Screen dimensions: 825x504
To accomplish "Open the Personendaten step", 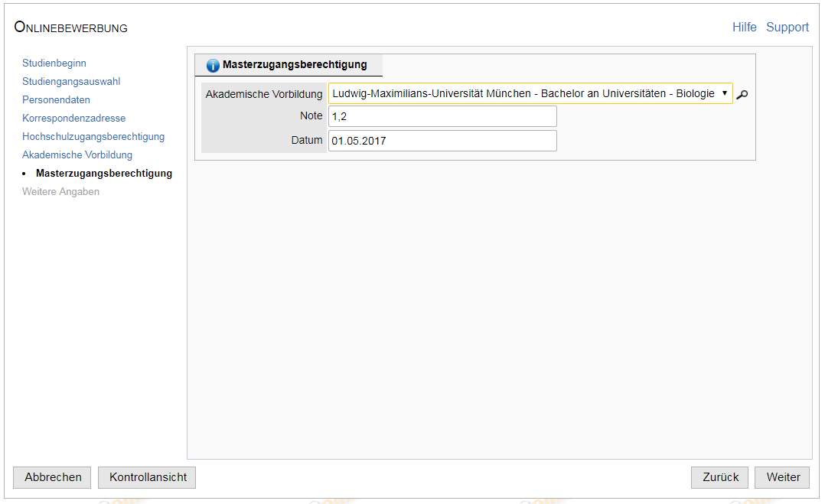I will coord(56,100).
